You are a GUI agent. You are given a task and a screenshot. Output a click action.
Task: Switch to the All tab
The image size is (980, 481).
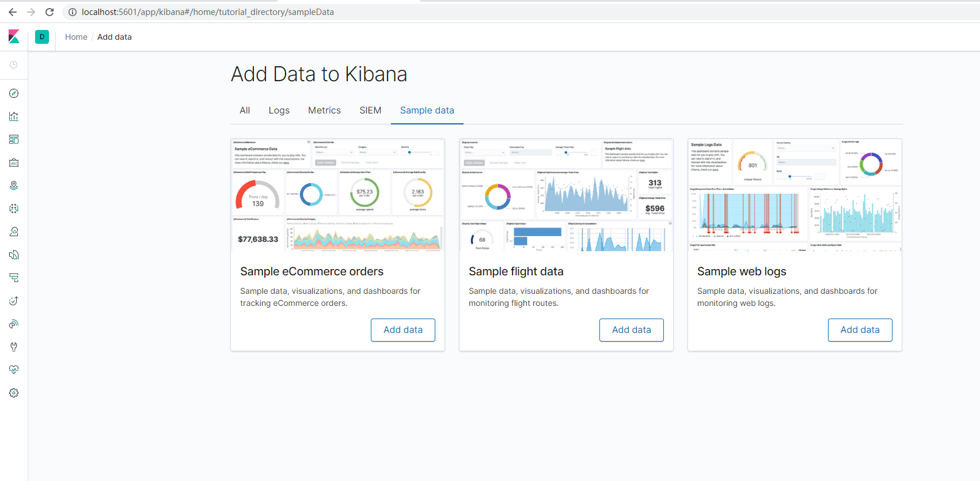(245, 111)
